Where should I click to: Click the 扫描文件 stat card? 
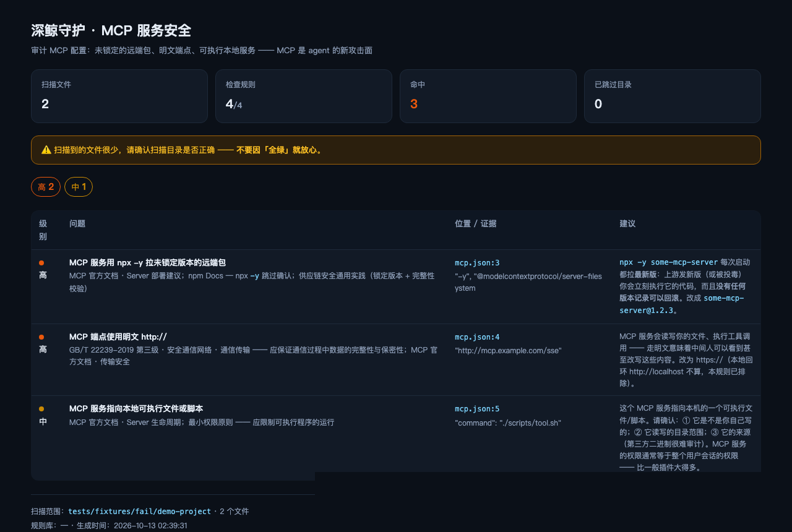click(x=119, y=96)
